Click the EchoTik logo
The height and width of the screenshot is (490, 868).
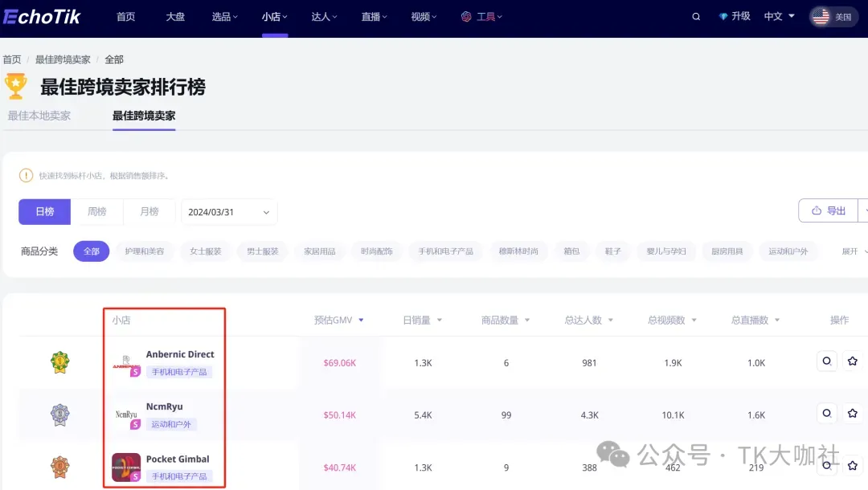click(42, 17)
